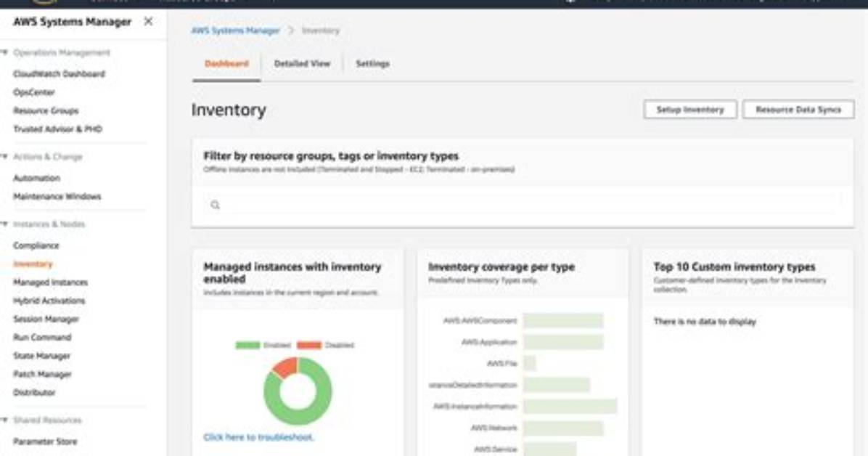Select Inventory in sidebar
Image resolution: width=868 pixels, height=456 pixels.
tap(33, 264)
